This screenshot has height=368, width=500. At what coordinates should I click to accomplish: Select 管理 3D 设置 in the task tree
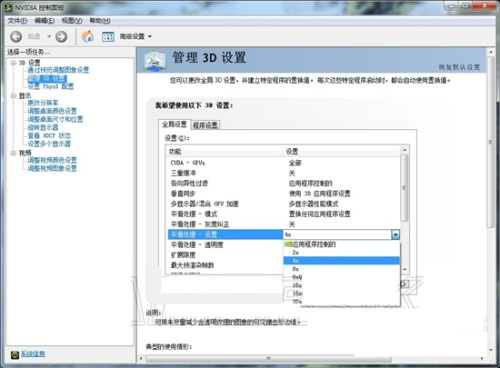[47, 78]
